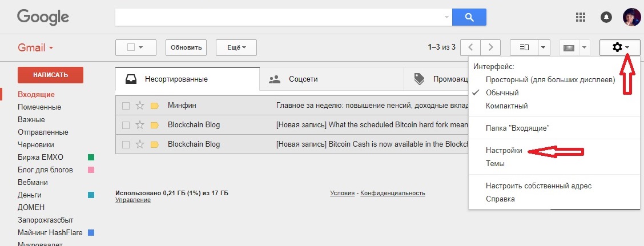Viewport: 644px width, 246px height.
Task: Open the Входящие folder
Action: (36, 94)
